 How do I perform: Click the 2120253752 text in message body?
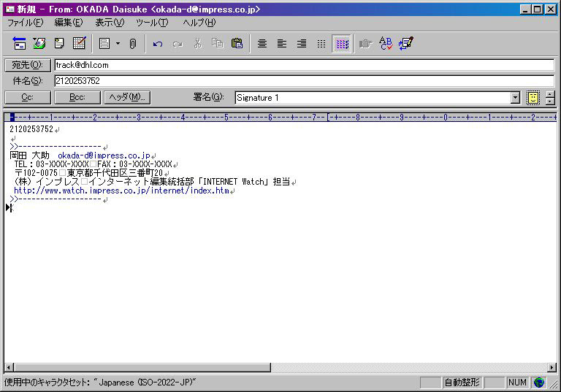(31, 129)
